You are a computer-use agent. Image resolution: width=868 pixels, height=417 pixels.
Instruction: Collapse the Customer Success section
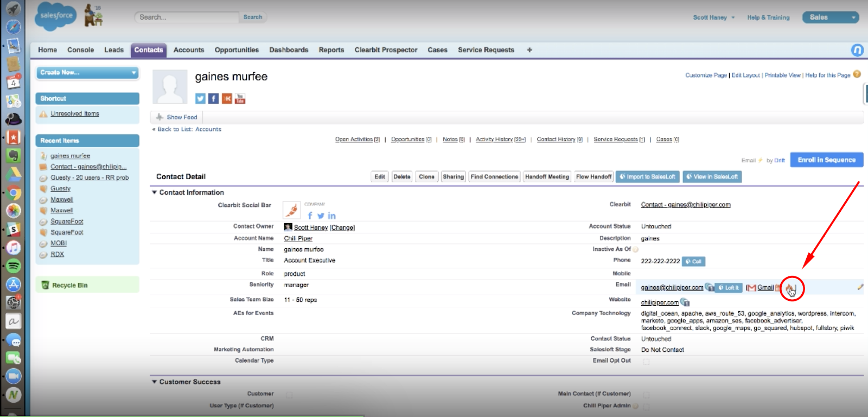pyautogui.click(x=155, y=382)
